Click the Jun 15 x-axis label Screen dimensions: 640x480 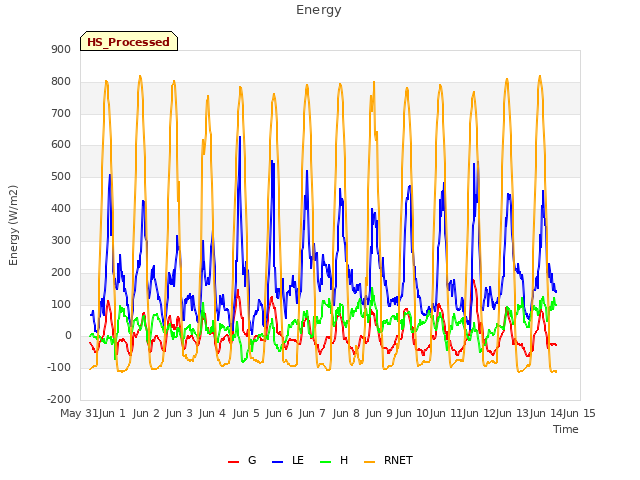[579, 413]
